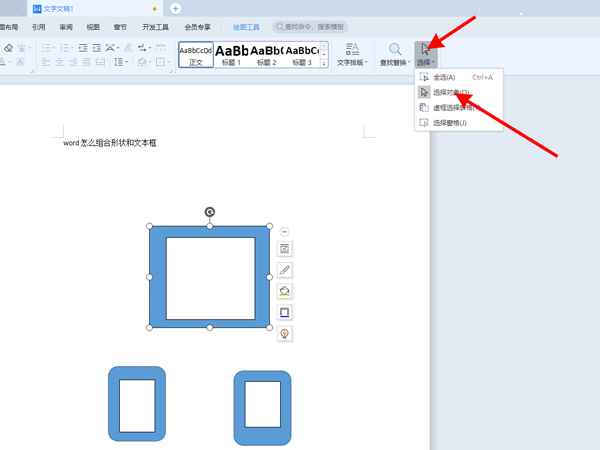Open the 查找替换 dropdown
Viewport: 600px width, 450px height.
[395, 54]
